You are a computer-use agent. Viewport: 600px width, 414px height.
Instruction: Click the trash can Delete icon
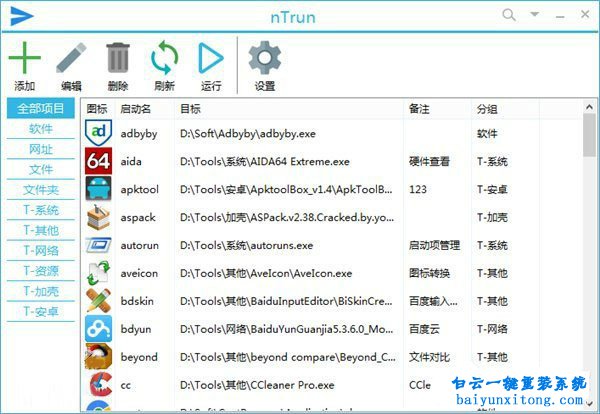click(118, 58)
